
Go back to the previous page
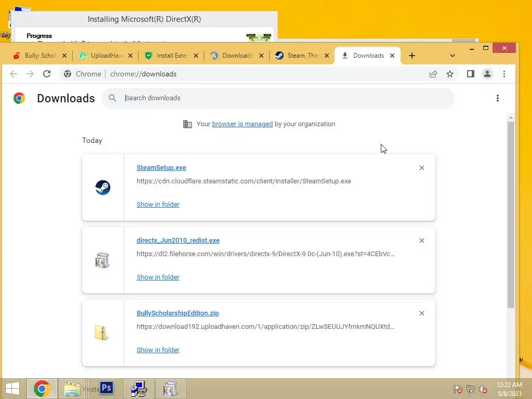click(13, 74)
